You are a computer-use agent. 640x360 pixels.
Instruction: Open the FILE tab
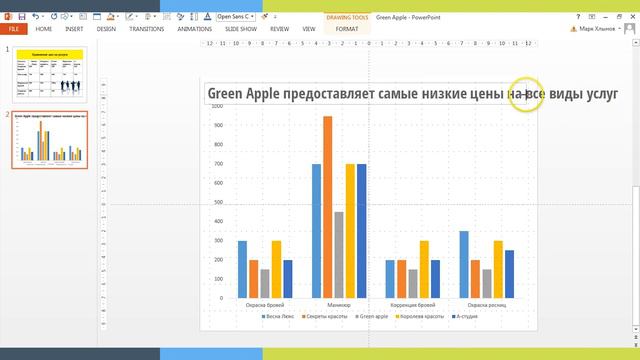(14, 29)
